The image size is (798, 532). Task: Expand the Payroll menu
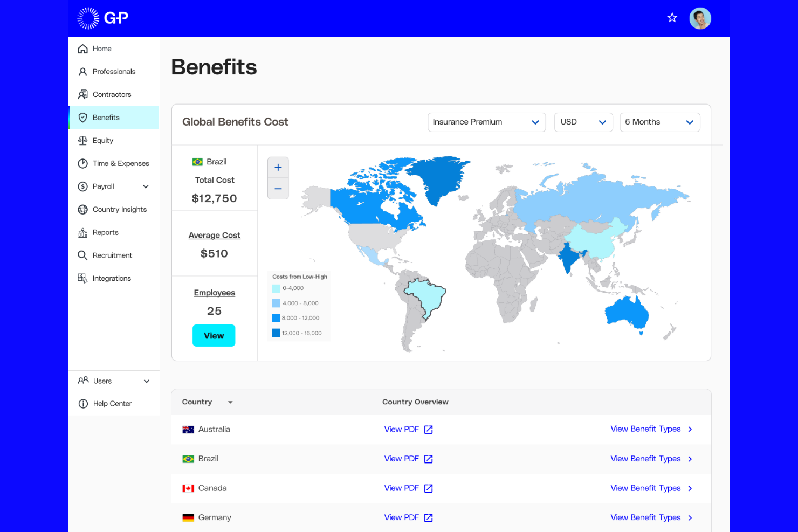(145, 186)
